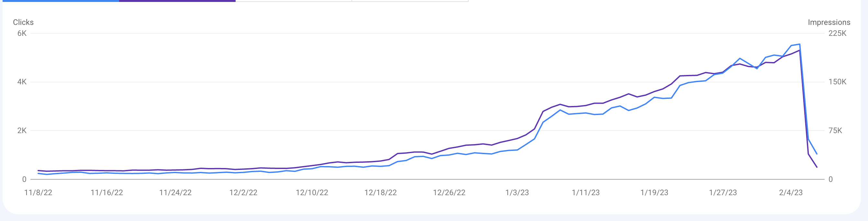Select the 11/24/22 x-axis date label
Image resolution: width=868 pixels, height=221 pixels.
click(175, 193)
